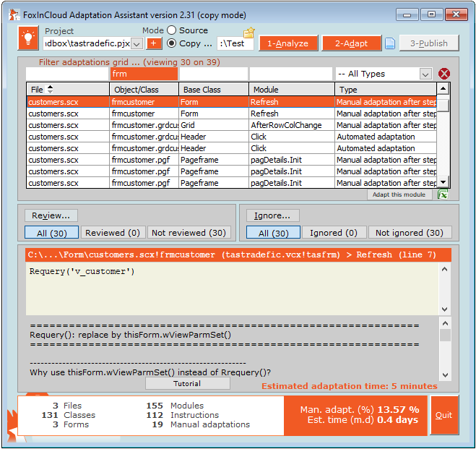476x449 pixels.
Task: Open the Project path dropdown
Action: pos(137,44)
